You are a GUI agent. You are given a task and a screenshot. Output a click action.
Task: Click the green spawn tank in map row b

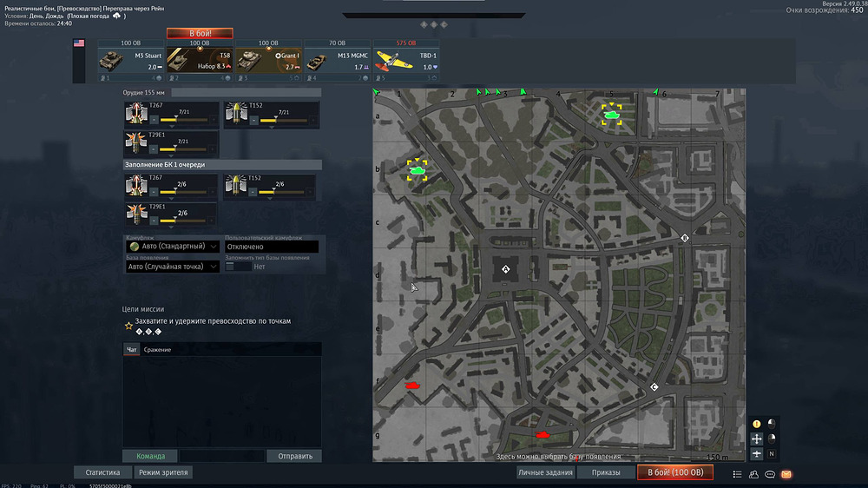418,170
